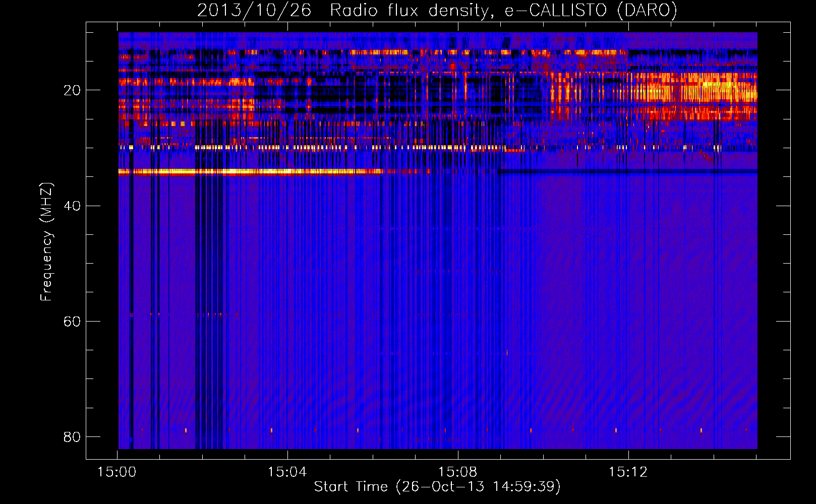Click the 'Frequency (MHZ)' axis label
Viewport: 816px width, 504px height.
point(46,242)
